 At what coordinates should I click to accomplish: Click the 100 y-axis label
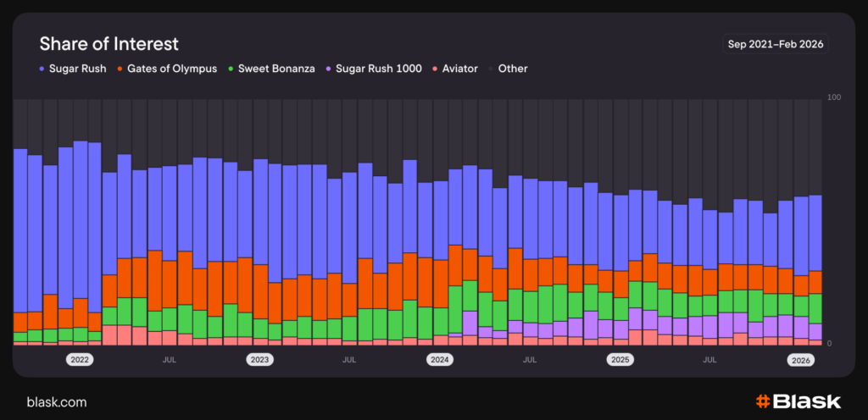tap(833, 98)
